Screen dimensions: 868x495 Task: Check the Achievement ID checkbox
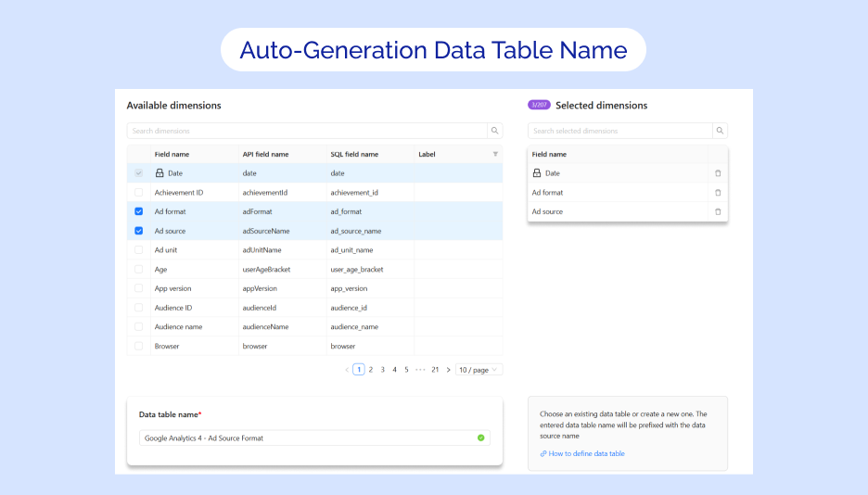pyautogui.click(x=139, y=193)
